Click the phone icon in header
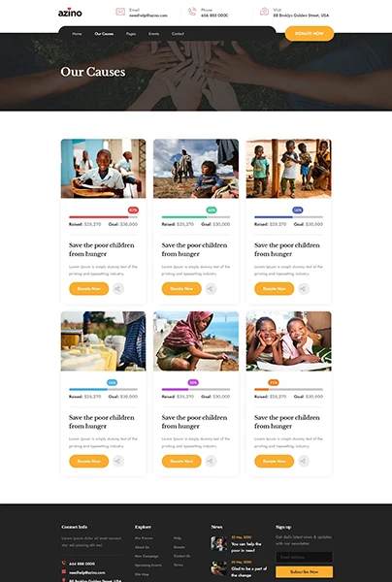This screenshot has width=392, height=582. click(x=192, y=12)
